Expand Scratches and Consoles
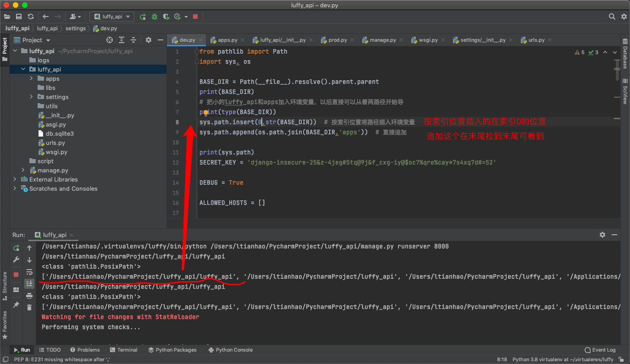 coord(15,188)
